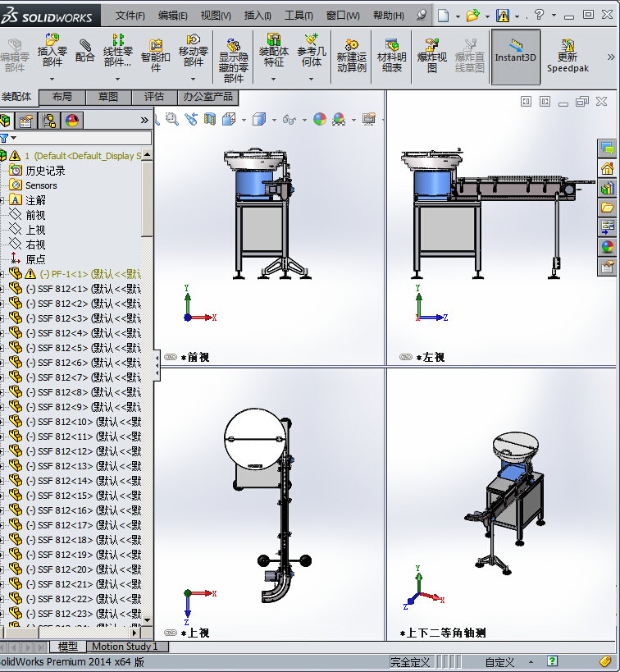Open the Custom Properties task pane icon
This screenshot has height=672, width=620.
[x=607, y=267]
